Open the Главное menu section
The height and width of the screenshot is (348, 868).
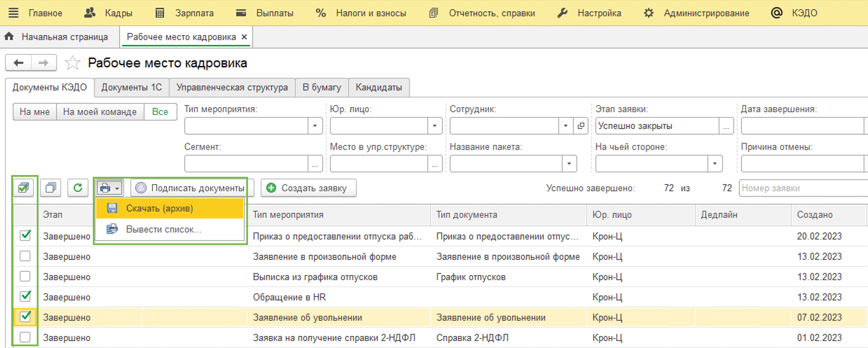[x=46, y=13]
